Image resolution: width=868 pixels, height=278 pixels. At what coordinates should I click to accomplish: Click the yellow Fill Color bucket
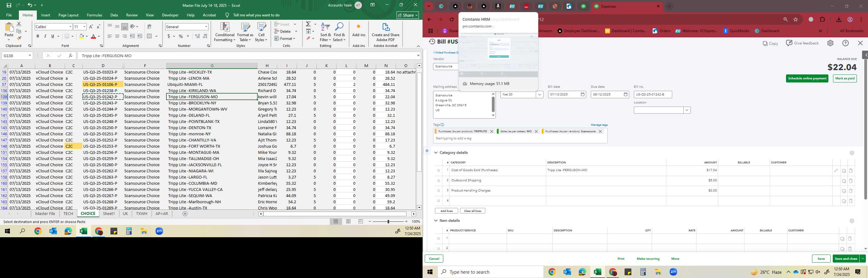(x=81, y=36)
